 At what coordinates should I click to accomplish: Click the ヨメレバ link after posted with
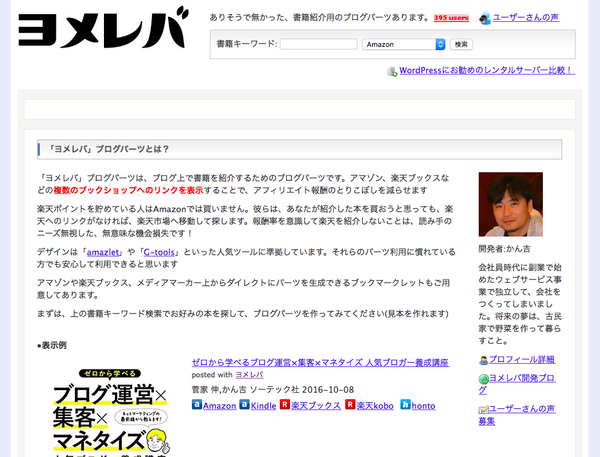249,375
